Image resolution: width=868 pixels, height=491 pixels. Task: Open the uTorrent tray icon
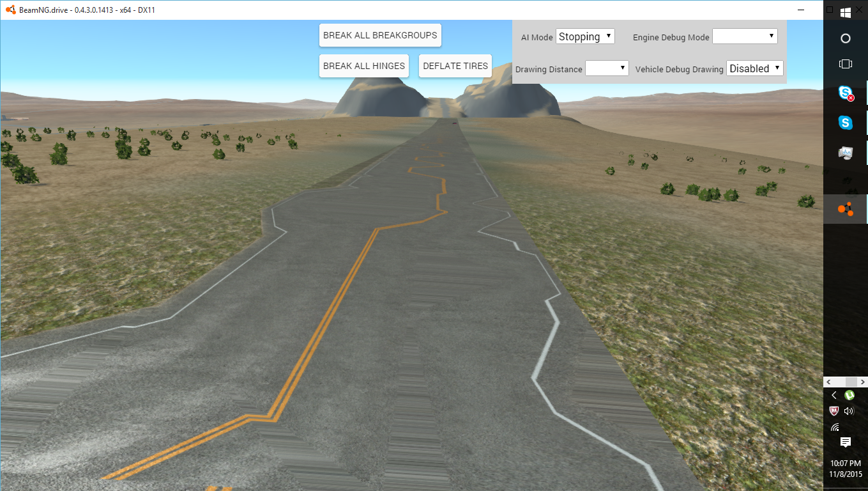coord(849,396)
